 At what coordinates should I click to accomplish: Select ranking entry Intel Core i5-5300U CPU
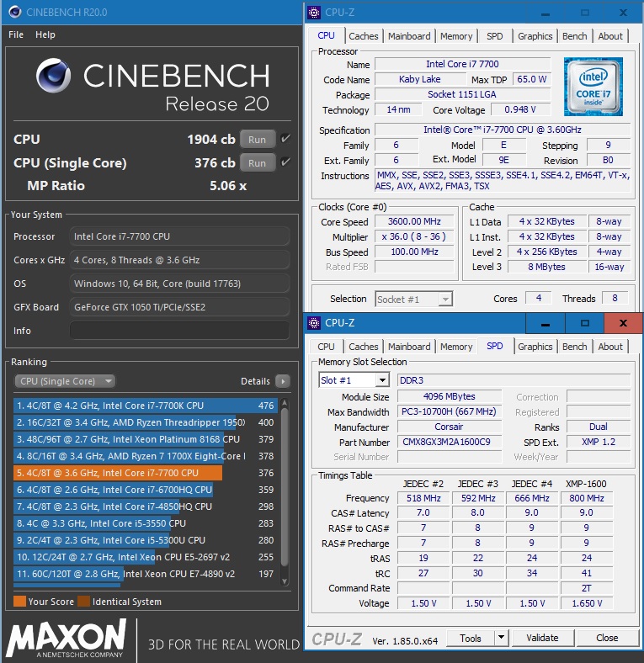pos(146,540)
